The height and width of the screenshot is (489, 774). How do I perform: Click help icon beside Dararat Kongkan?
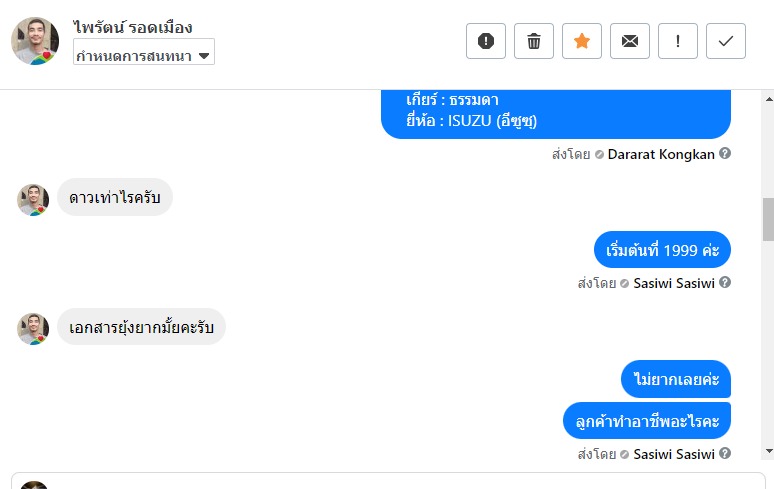pos(725,154)
